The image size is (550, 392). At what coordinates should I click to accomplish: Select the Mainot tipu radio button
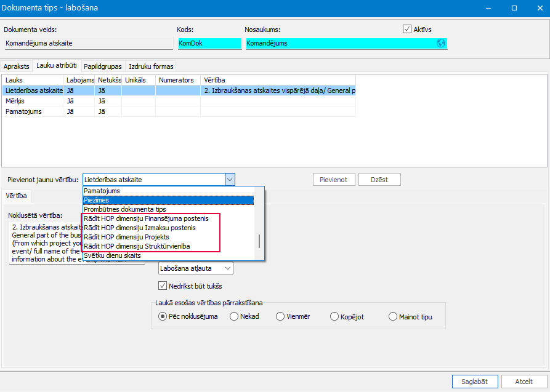click(x=393, y=317)
